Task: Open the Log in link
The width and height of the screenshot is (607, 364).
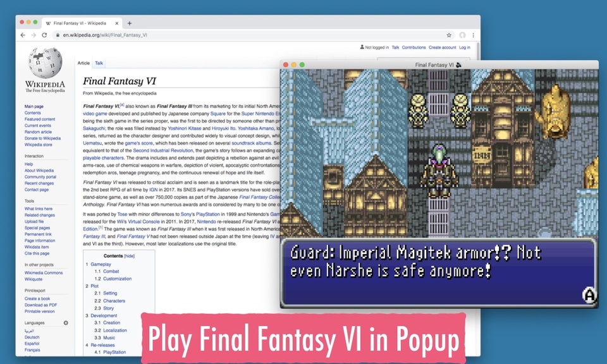Action: click(465, 47)
